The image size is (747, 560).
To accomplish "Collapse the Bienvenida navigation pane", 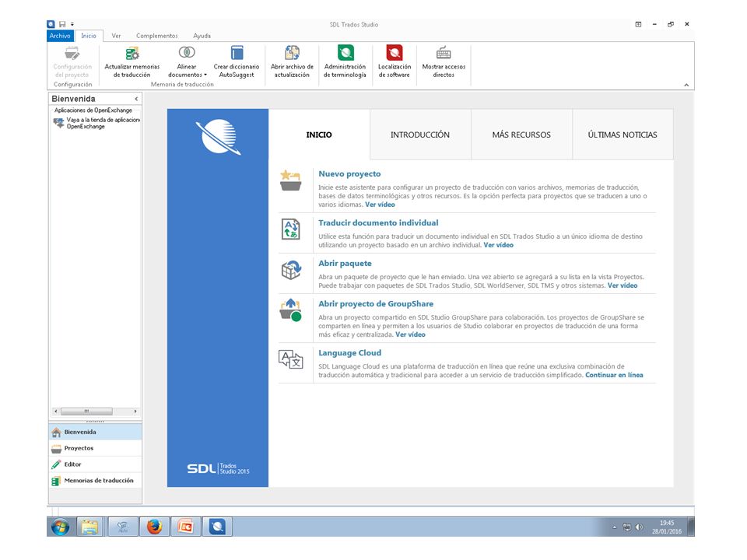I will [x=136, y=99].
